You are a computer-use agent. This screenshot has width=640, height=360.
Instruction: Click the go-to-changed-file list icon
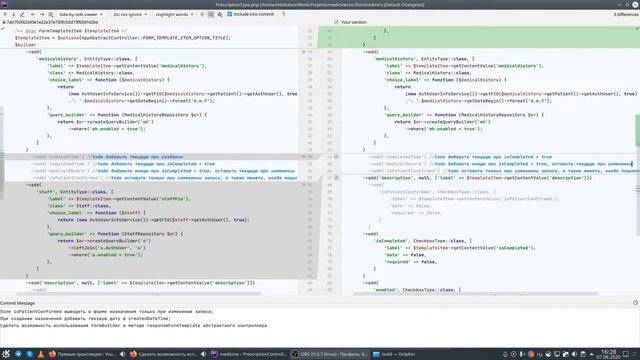coord(51,14)
